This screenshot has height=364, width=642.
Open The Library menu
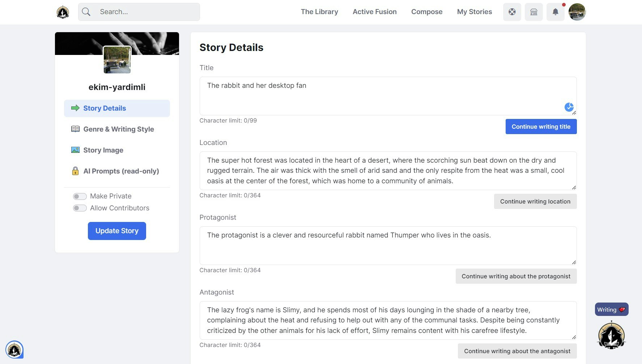319,12
